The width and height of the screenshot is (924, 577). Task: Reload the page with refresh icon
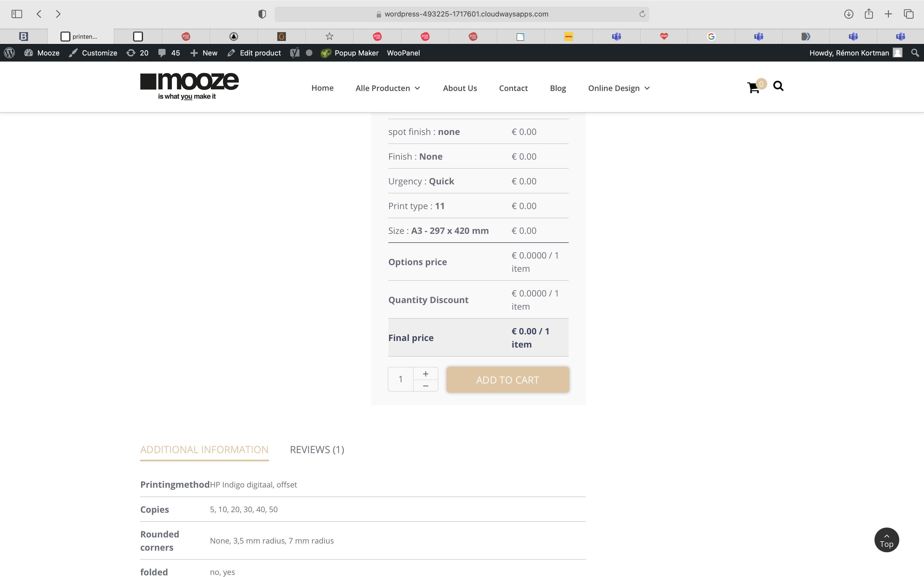[x=642, y=14]
